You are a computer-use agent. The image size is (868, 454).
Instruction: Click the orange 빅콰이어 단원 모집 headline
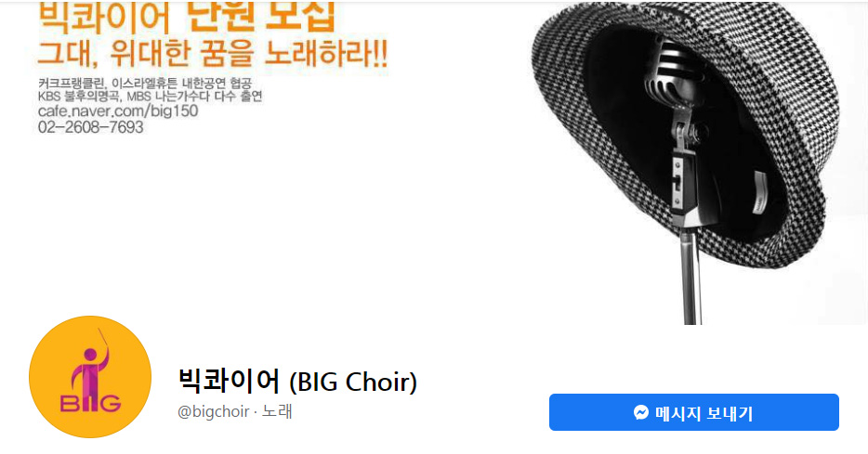click(187, 17)
